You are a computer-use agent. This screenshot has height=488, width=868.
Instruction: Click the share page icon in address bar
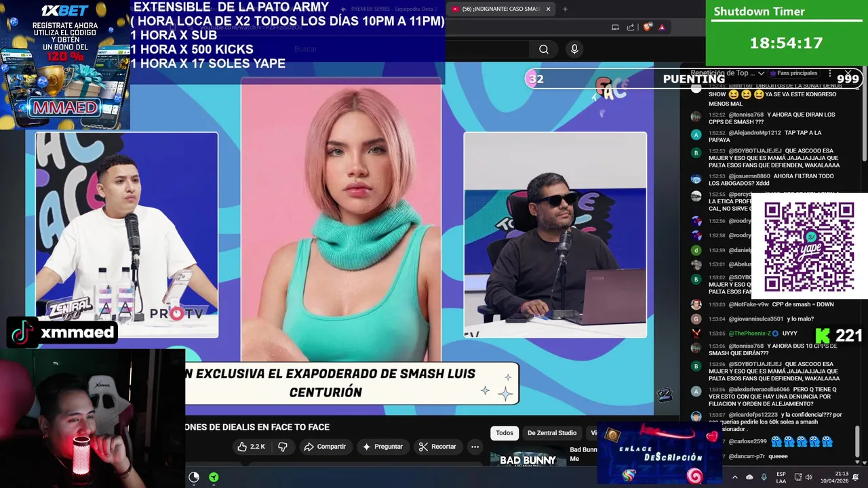tap(631, 27)
